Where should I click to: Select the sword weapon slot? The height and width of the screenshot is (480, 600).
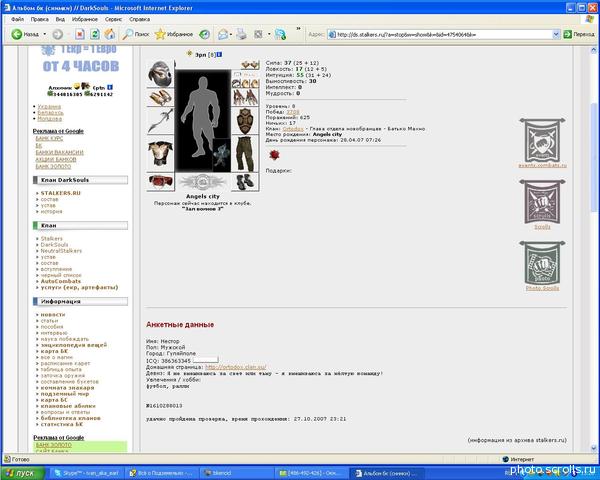pos(160,121)
